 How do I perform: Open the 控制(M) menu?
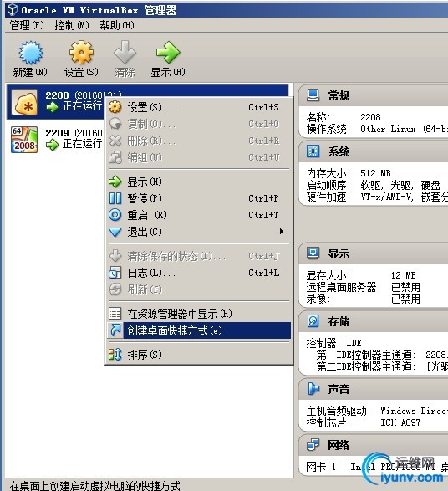[x=72, y=25]
